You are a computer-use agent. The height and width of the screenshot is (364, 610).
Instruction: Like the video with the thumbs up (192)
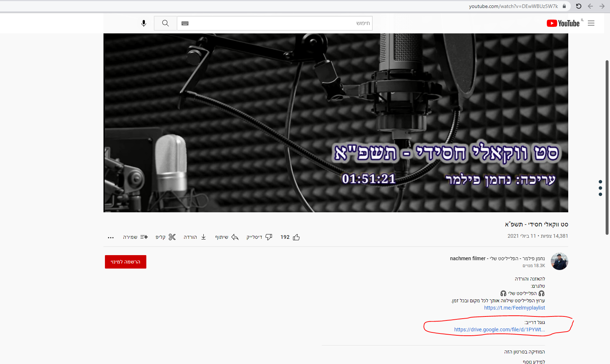[290, 237]
